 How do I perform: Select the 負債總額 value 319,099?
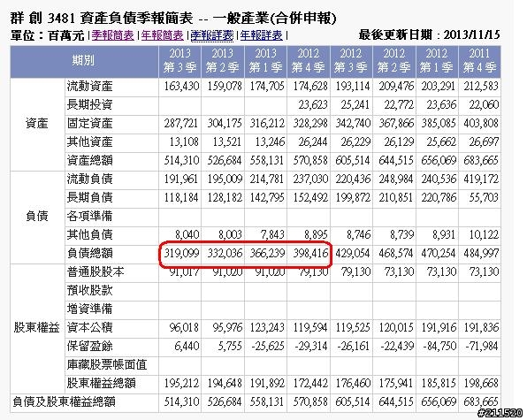click(181, 254)
